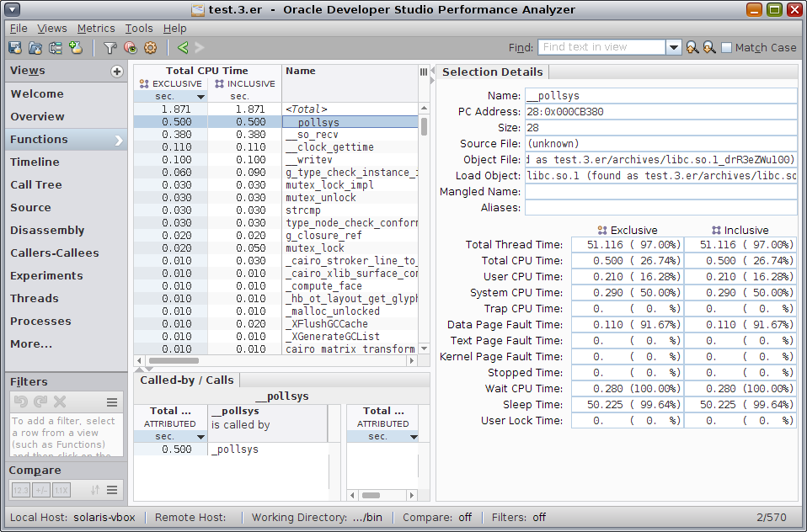Viewport: 807px width, 532px height.
Task: Click the find next magnifier icon
Action: pos(709,48)
